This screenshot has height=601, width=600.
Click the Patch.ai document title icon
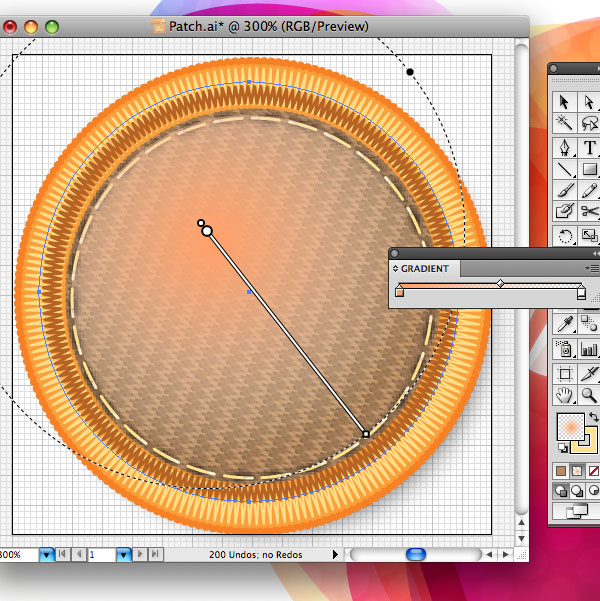coord(158,26)
